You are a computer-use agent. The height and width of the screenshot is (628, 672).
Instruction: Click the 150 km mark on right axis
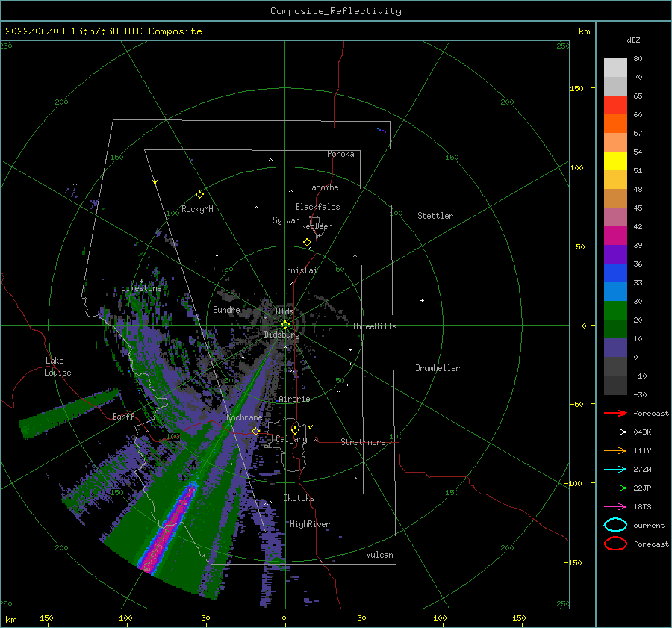click(x=577, y=88)
